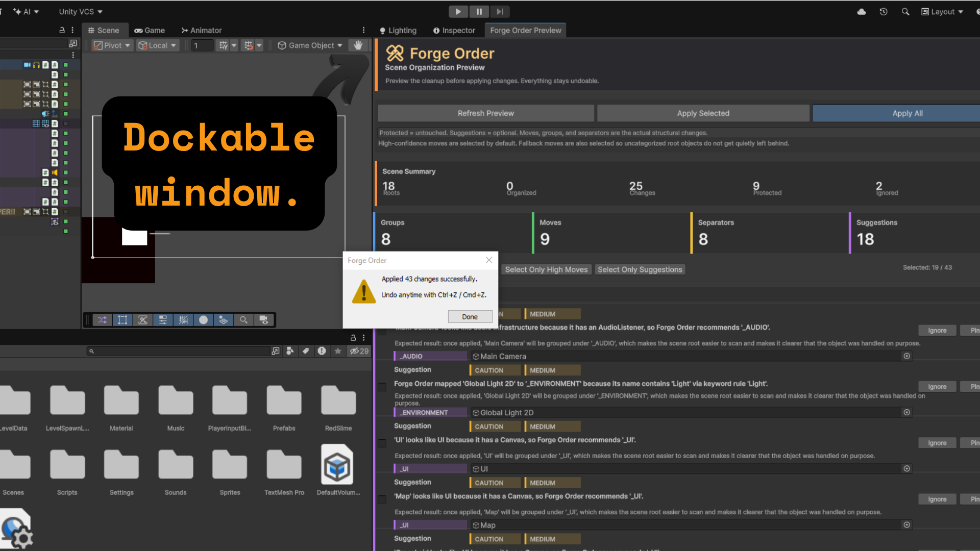Switch to the Inspector tab
Viewport: 980px width, 551px height.
tap(454, 31)
